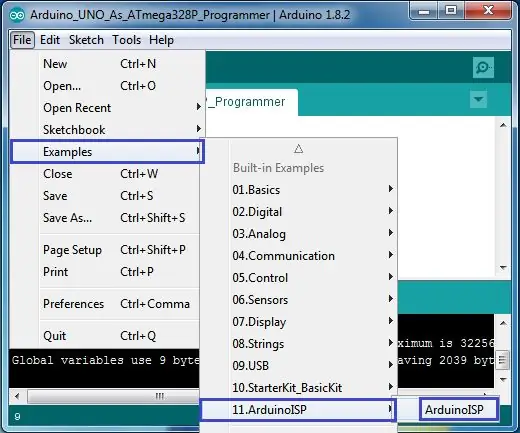Click the Arduino logo in title bar

(x=17, y=15)
